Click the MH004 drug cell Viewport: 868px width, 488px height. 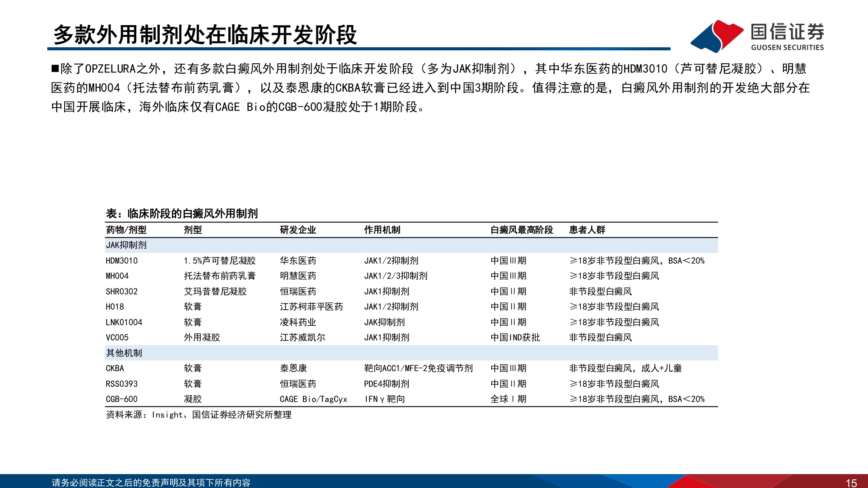(117, 276)
